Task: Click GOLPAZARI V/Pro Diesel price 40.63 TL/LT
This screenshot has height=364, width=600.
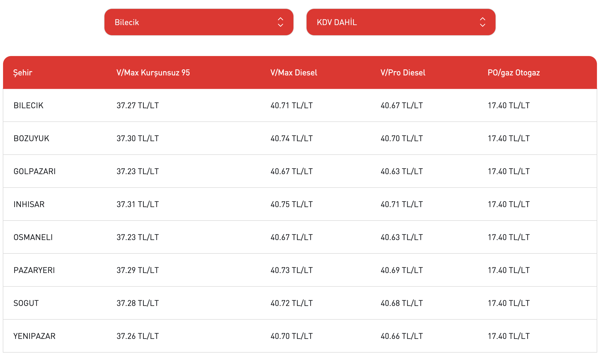Action: [x=402, y=171]
